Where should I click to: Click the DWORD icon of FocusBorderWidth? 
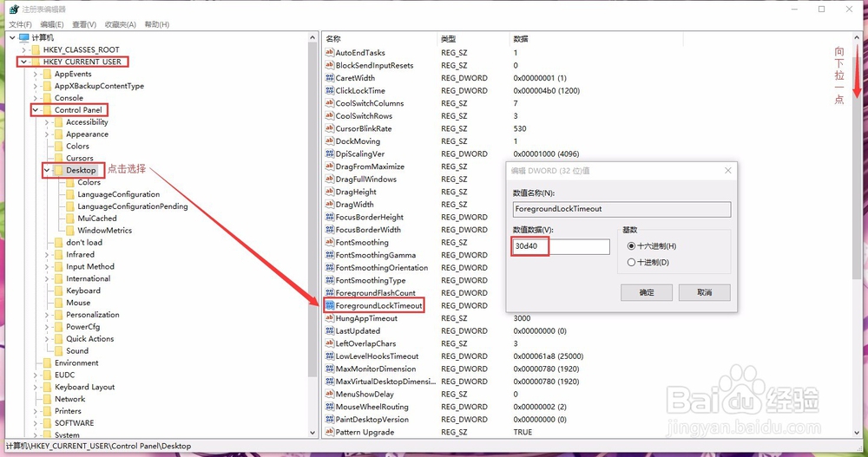329,230
